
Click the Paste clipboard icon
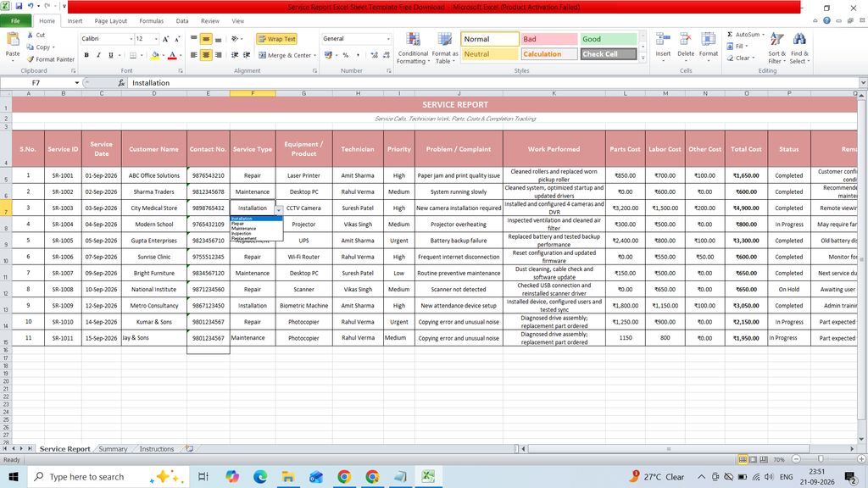[x=12, y=40]
